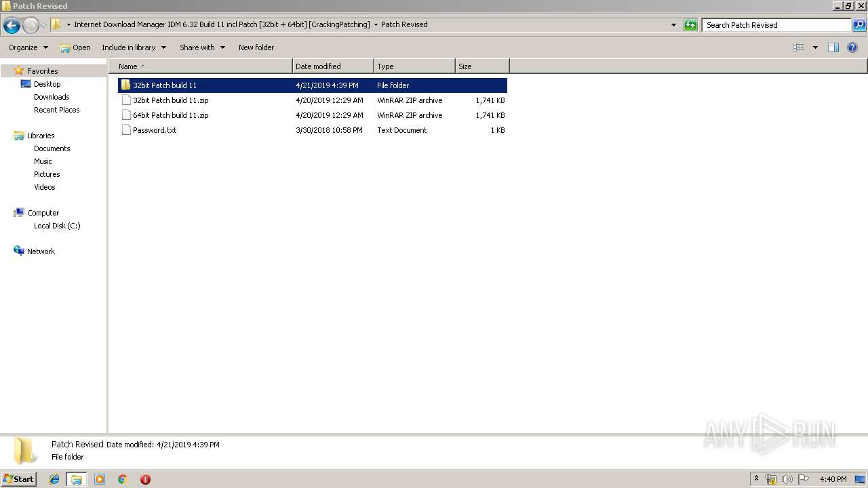Click the CrackingPatching breadcrumb path segment
Screen dimensions: 868x488
coord(222,24)
